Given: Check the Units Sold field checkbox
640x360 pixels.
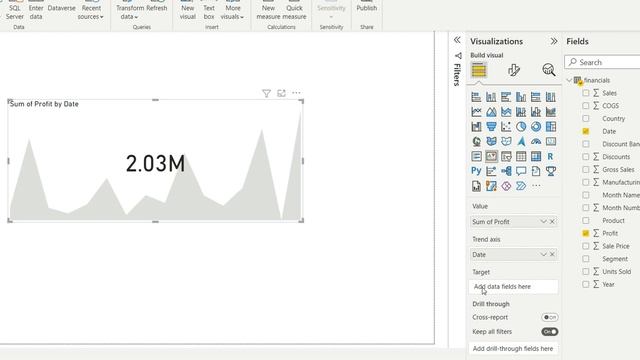Looking at the screenshot, I should pos(586,271).
